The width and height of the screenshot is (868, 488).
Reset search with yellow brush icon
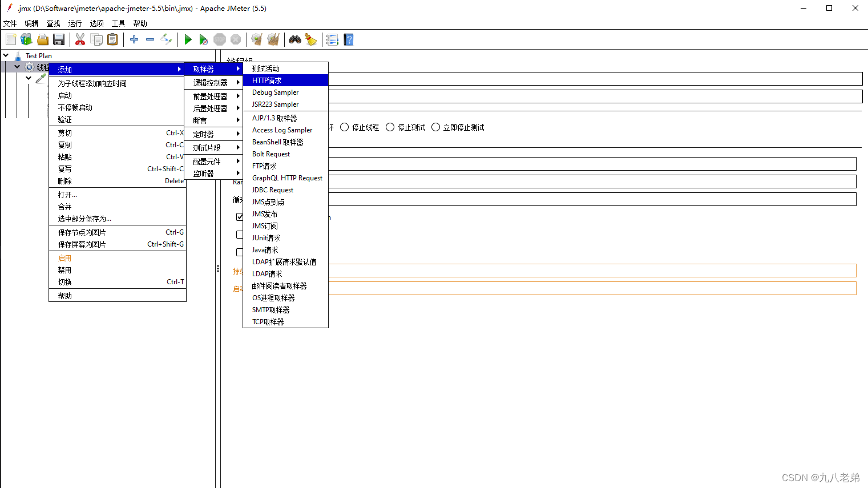pyautogui.click(x=311, y=39)
